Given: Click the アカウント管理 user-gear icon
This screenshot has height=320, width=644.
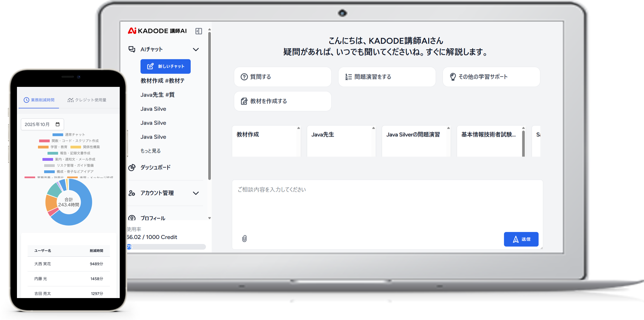Looking at the screenshot, I should (132, 193).
